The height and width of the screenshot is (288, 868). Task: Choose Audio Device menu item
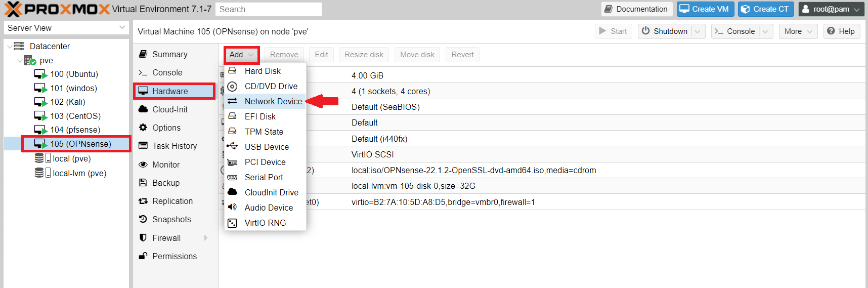(265, 208)
